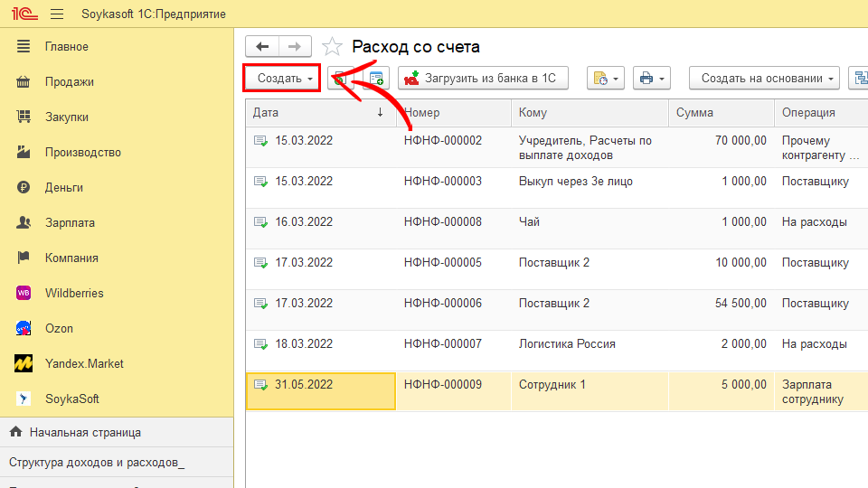868x488 pixels.
Task: Open the Yandex.Market section
Action: pos(84,363)
